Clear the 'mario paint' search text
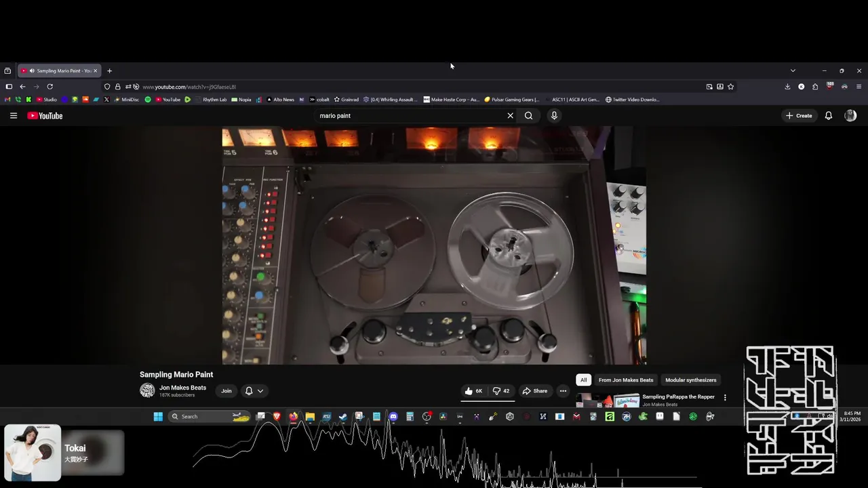Viewport: 868px width, 488px height. pyautogui.click(x=511, y=116)
